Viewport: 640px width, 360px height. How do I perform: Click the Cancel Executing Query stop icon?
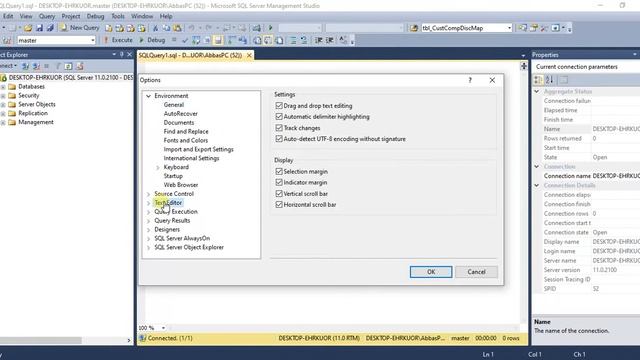pos(174,40)
